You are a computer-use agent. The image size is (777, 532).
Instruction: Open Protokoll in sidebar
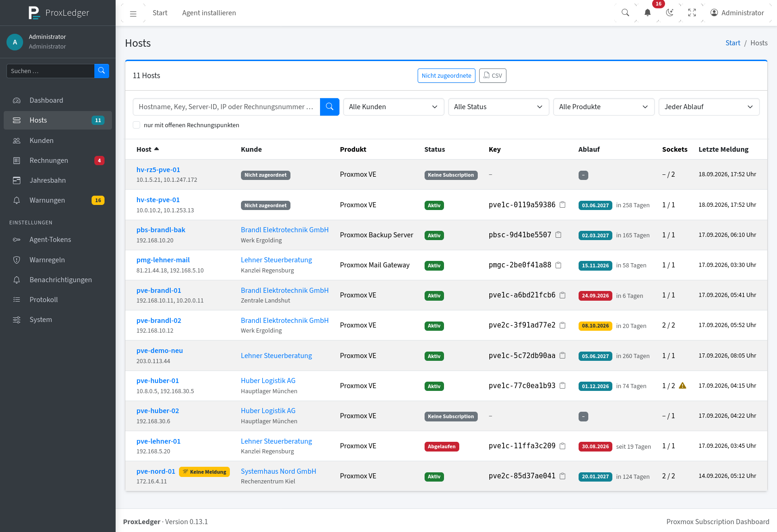pos(58,300)
